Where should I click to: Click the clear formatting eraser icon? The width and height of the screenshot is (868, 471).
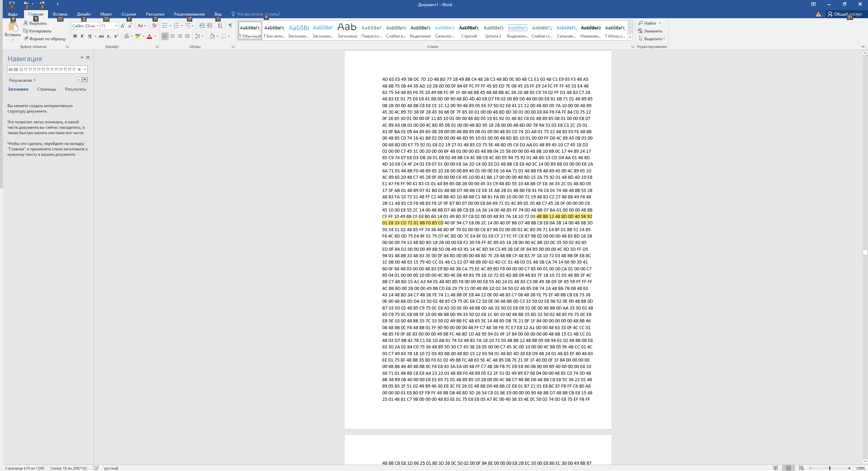pos(154,26)
